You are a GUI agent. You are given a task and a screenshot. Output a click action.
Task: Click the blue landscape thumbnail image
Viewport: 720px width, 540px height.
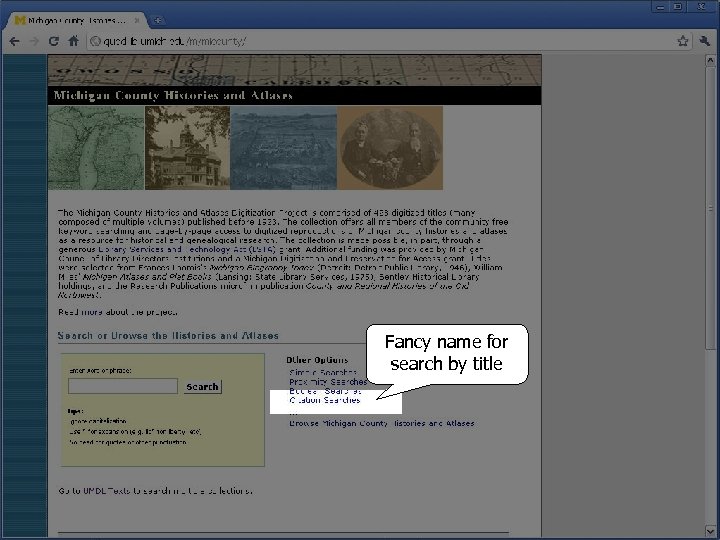pos(283,148)
